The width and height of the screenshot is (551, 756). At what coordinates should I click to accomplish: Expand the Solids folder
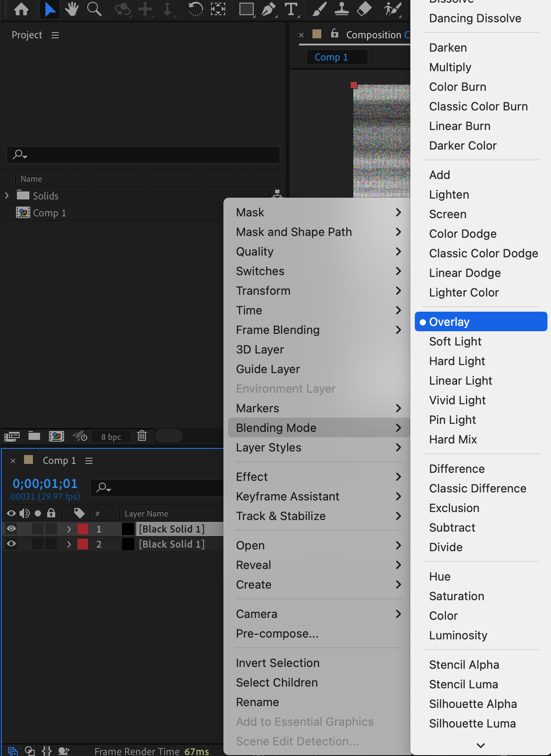coord(7,195)
